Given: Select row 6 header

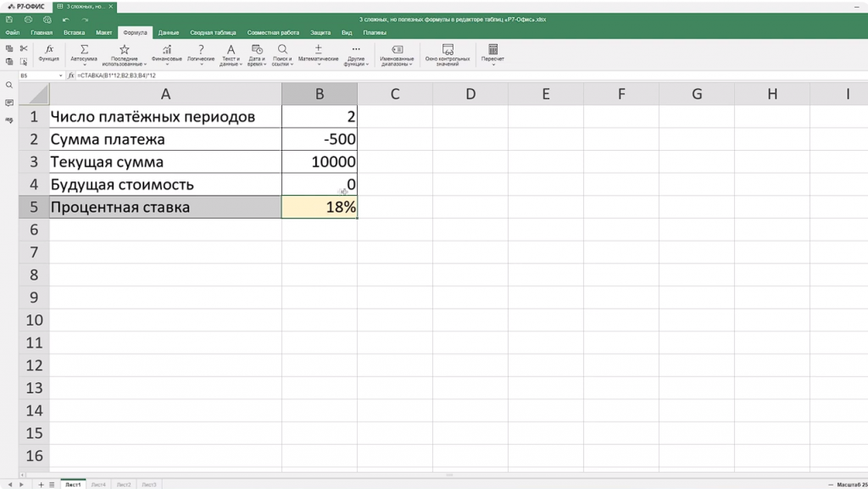Looking at the screenshot, I should tap(34, 230).
